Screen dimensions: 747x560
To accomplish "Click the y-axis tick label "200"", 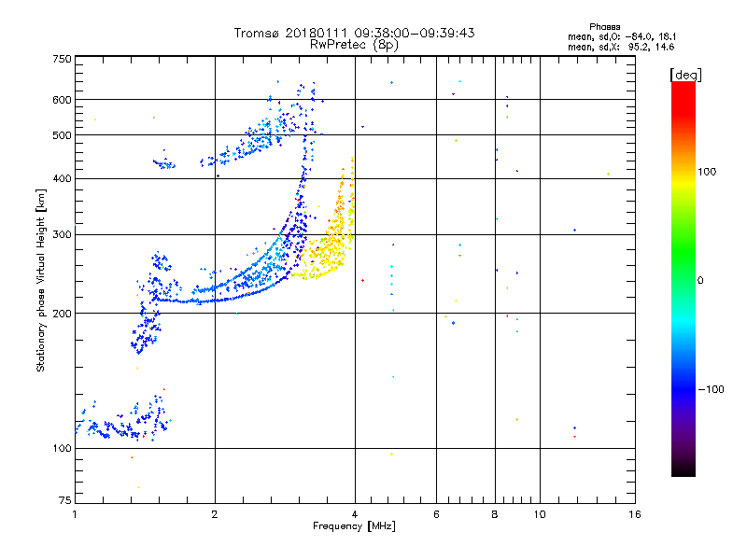I will [62, 314].
